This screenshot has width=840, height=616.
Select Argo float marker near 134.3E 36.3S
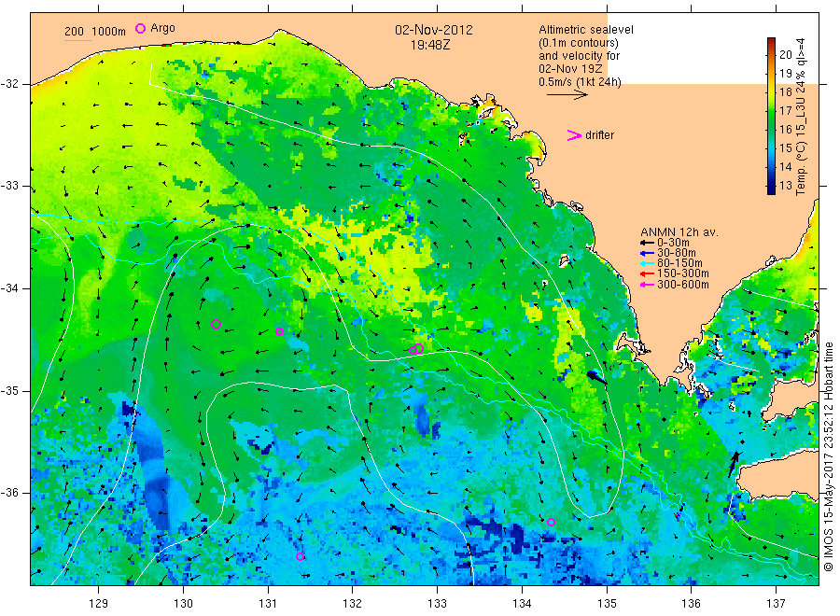(x=551, y=523)
